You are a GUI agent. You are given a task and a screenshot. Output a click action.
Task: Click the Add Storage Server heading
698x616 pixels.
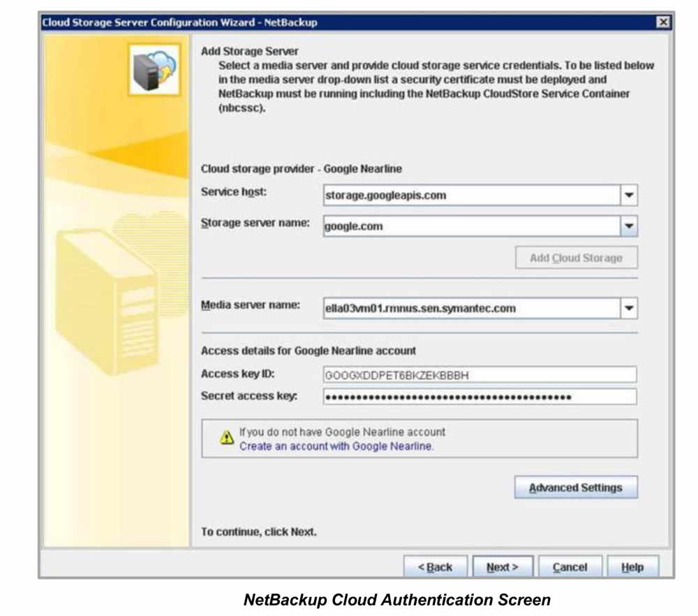tap(249, 51)
